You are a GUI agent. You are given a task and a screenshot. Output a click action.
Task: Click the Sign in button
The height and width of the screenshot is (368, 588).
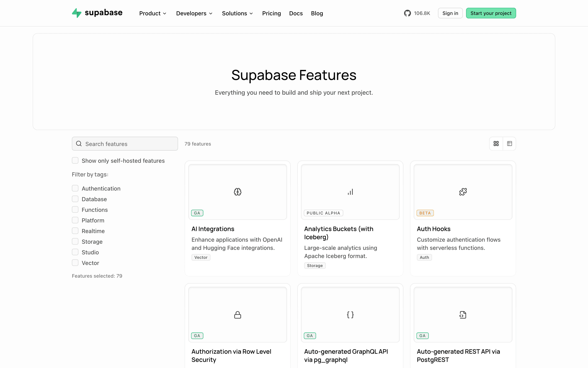point(450,13)
